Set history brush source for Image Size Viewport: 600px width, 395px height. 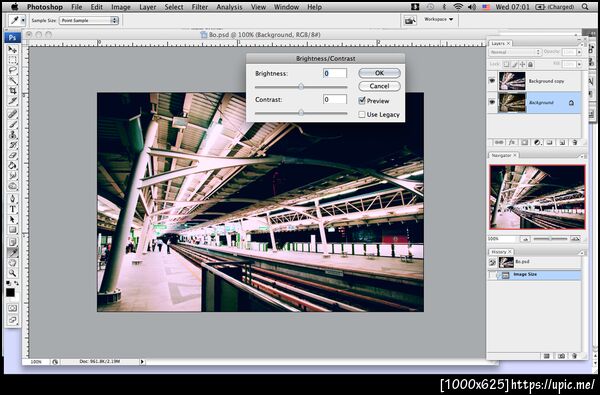click(x=492, y=275)
